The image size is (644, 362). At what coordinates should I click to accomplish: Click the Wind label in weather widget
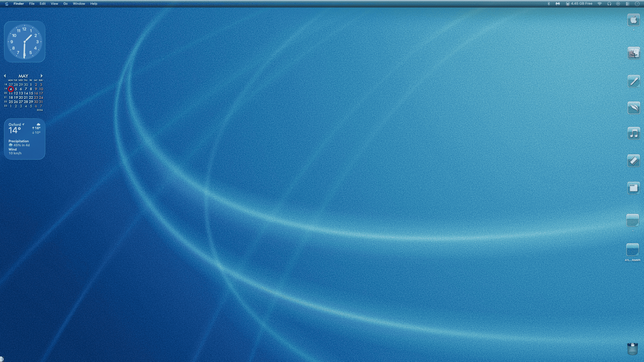[13, 149]
